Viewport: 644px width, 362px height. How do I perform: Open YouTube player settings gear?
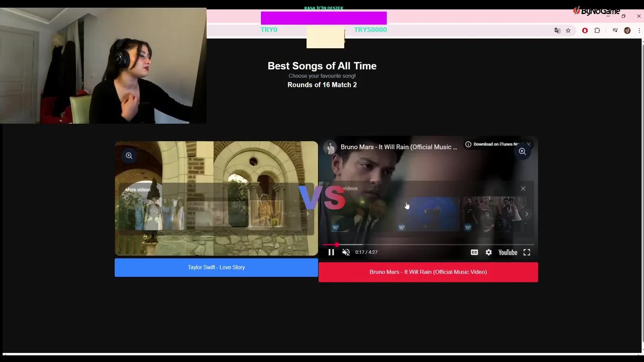click(489, 252)
